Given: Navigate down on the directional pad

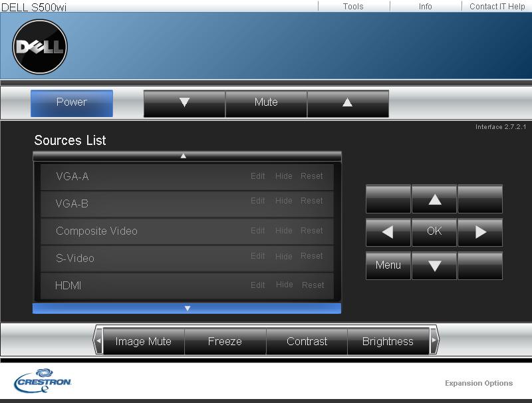Looking at the screenshot, I should pos(434,265).
